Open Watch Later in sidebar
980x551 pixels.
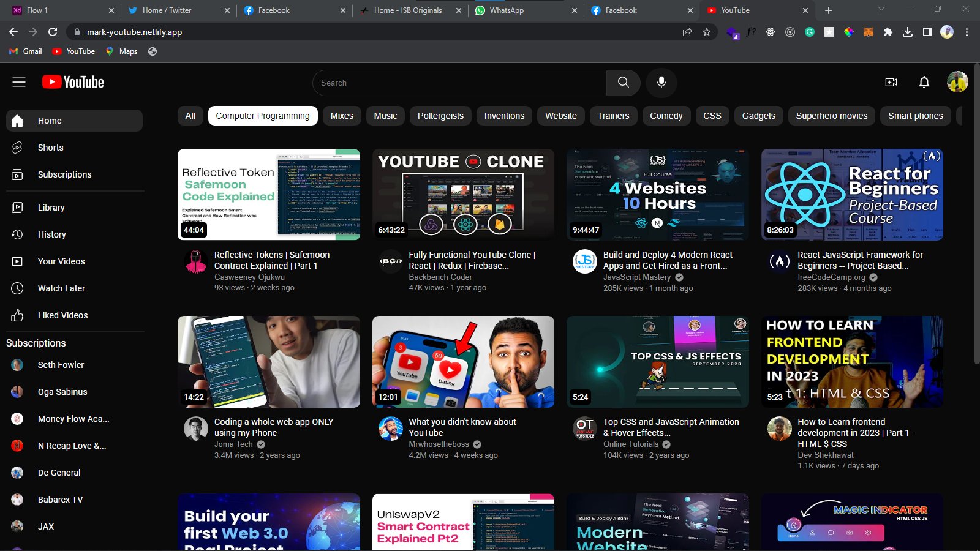pos(74,288)
